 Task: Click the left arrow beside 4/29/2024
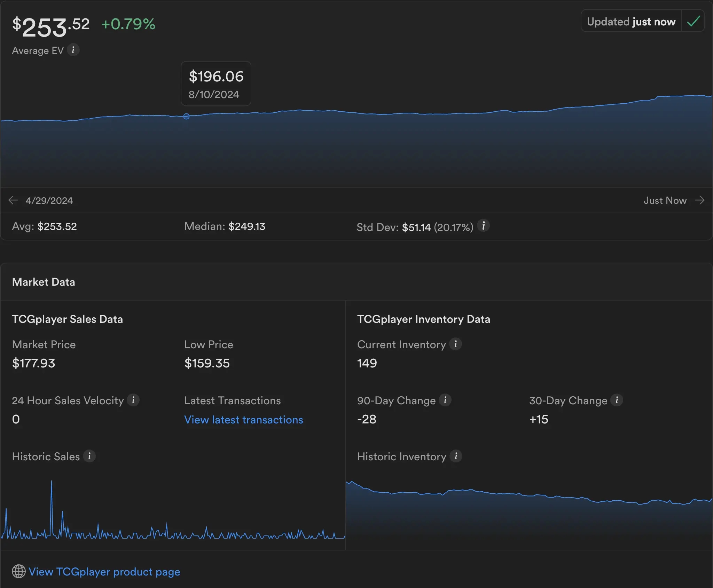click(x=13, y=200)
